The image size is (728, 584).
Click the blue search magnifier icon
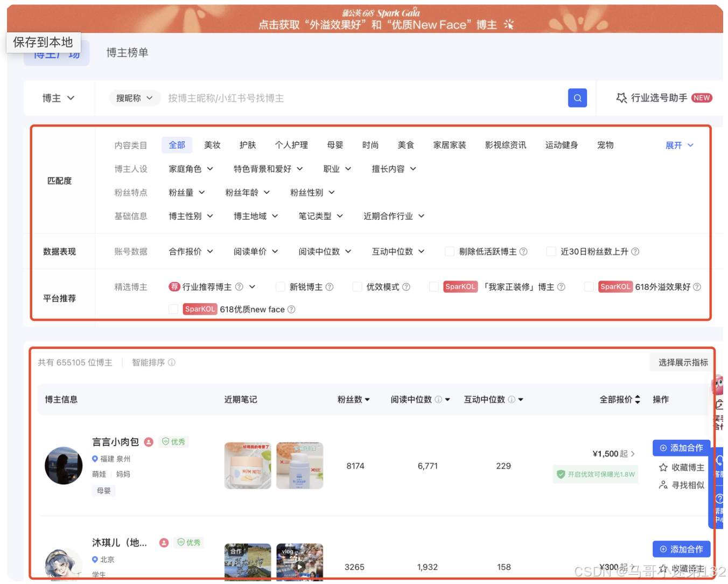(577, 98)
